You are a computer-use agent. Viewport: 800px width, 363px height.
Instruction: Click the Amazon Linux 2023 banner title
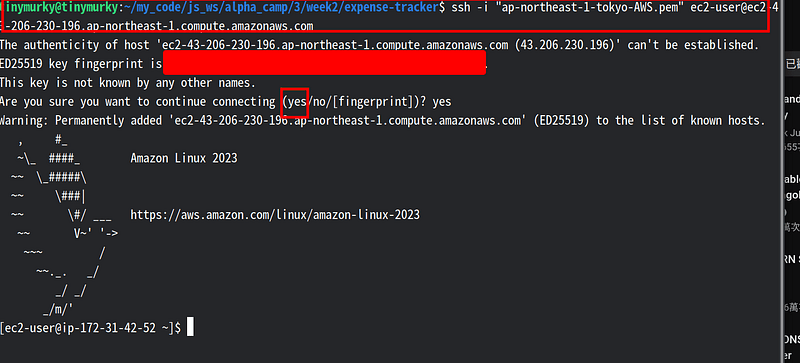[184, 158]
